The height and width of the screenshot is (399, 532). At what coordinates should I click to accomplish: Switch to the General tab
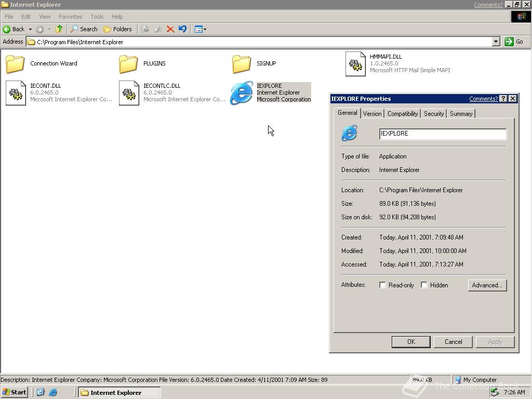pyautogui.click(x=347, y=113)
